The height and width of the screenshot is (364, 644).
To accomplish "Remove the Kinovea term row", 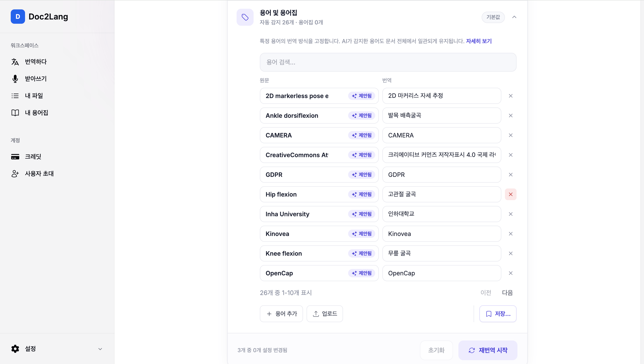I will (511, 233).
